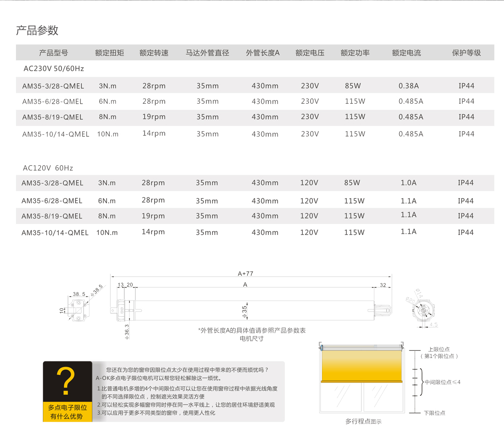
Task: Click the 产品参数 heading
Action: click(x=37, y=30)
